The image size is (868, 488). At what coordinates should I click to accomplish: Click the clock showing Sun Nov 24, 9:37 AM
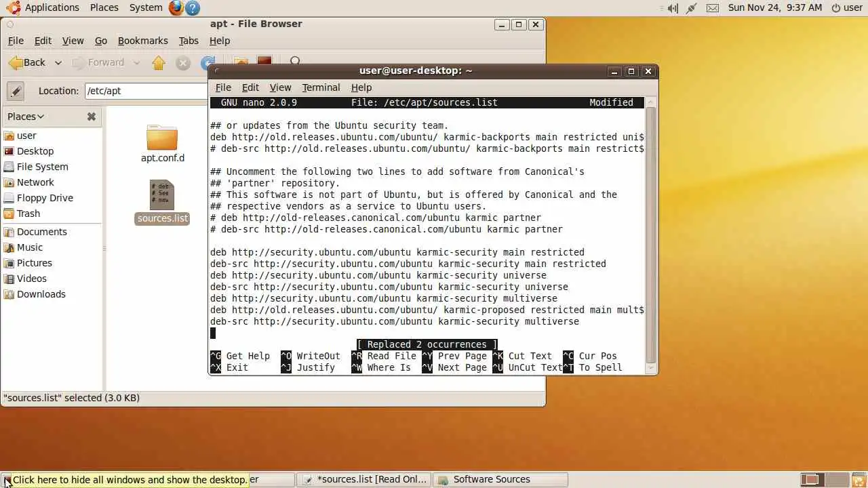[x=775, y=7]
